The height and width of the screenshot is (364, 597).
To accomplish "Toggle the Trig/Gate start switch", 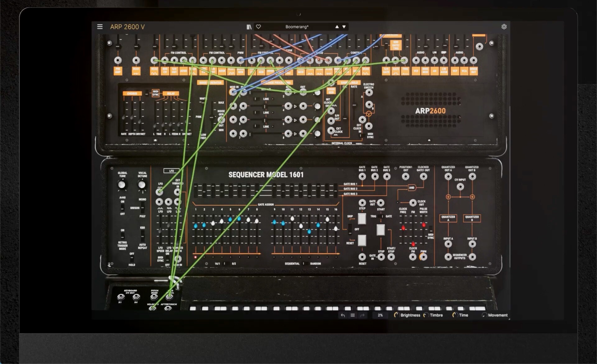I will [381, 216].
